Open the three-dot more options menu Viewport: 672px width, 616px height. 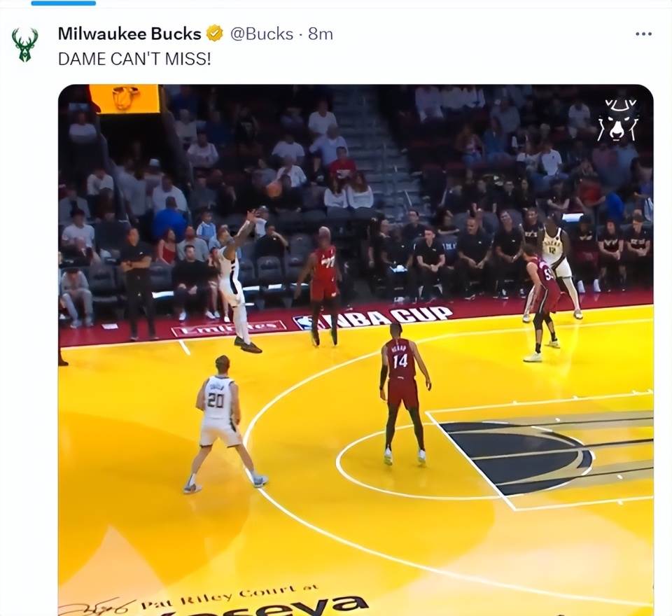(x=643, y=34)
